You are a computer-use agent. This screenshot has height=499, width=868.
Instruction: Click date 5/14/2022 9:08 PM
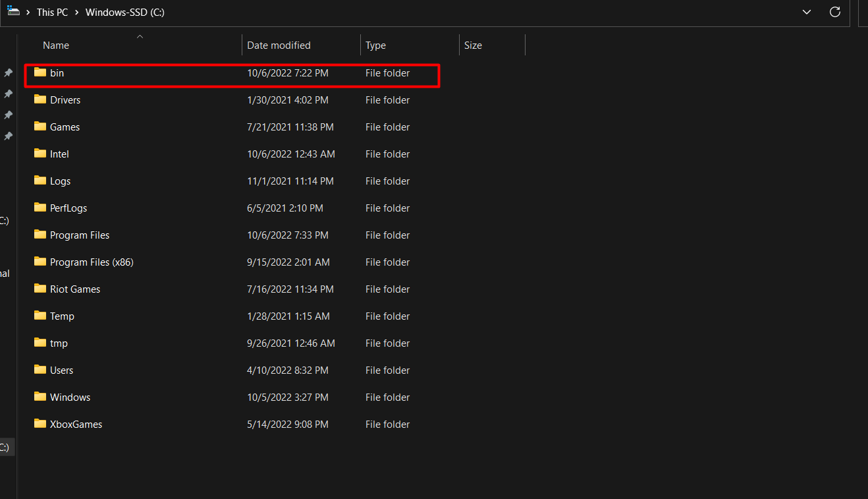point(288,425)
